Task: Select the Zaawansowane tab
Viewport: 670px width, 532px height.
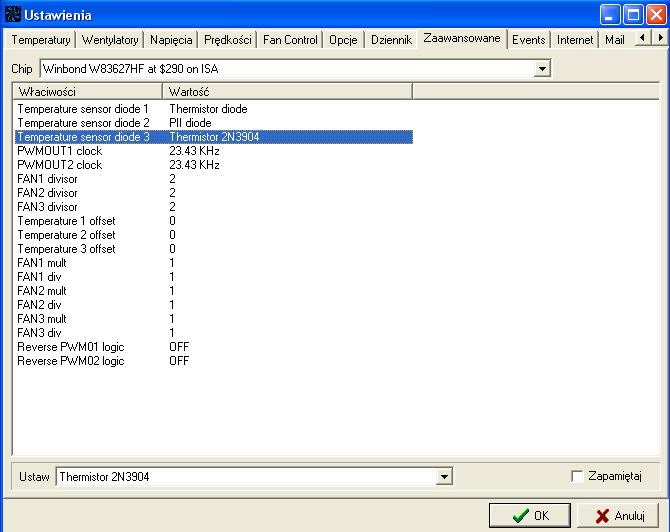Action: pyautogui.click(x=461, y=38)
